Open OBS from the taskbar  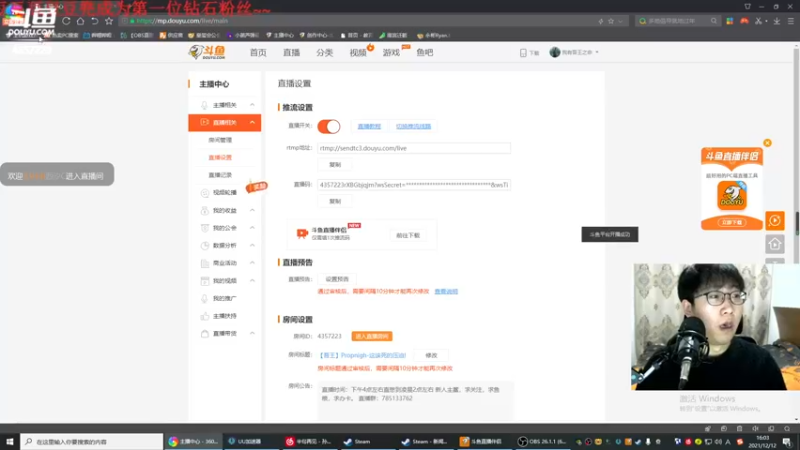coord(542,441)
